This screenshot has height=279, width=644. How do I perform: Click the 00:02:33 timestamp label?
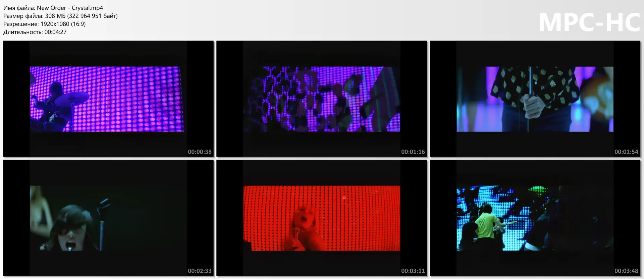tap(200, 271)
